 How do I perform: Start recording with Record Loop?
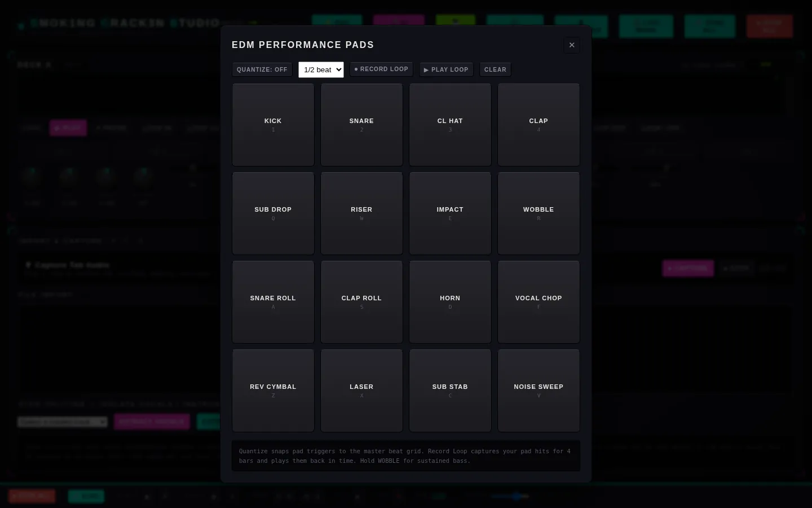coord(381,69)
